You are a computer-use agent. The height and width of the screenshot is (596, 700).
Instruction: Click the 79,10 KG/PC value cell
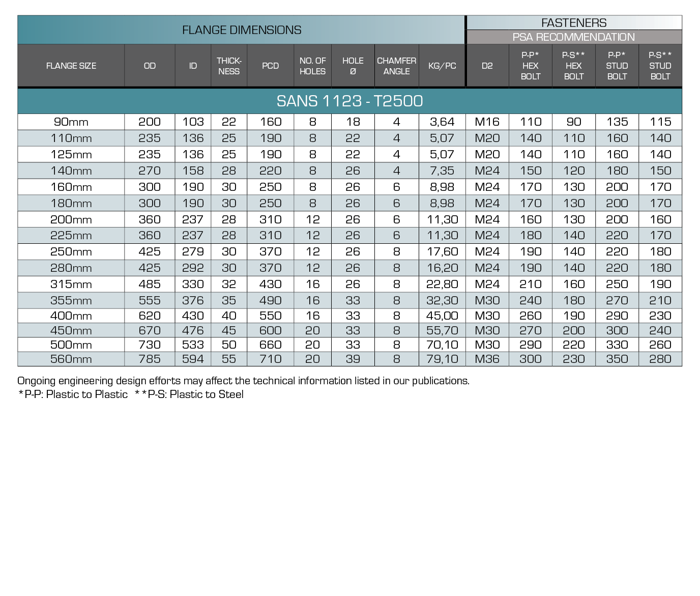click(442, 359)
